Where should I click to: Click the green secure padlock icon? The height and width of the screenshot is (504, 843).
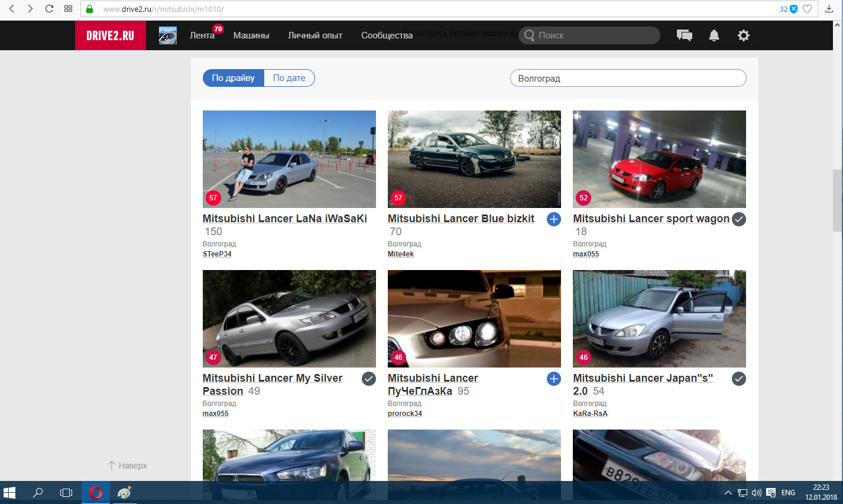click(x=90, y=9)
